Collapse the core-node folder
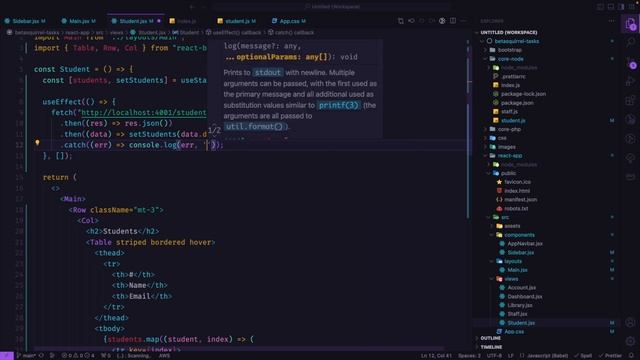The height and width of the screenshot is (360, 640). (x=510, y=59)
